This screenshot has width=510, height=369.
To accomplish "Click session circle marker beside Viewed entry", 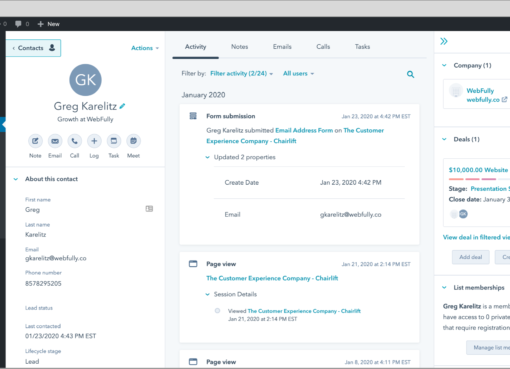I will tap(217, 311).
